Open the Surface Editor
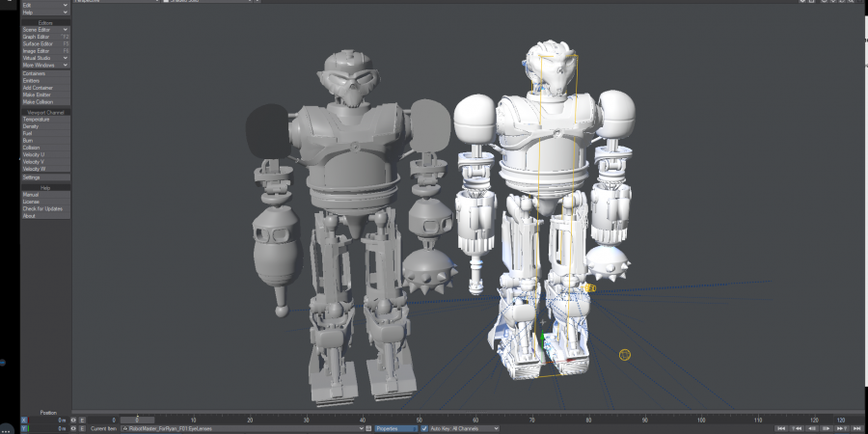The width and height of the screenshot is (868, 434). point(45,43)
